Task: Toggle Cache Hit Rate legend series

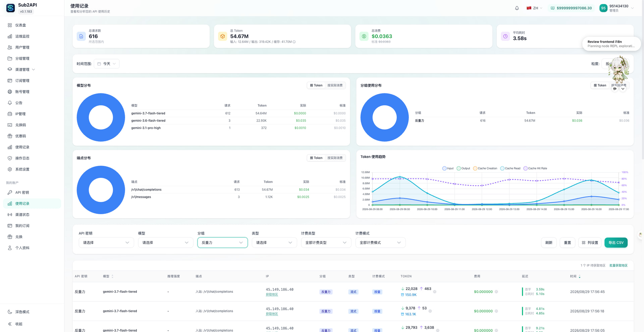Action: (535, 169)
